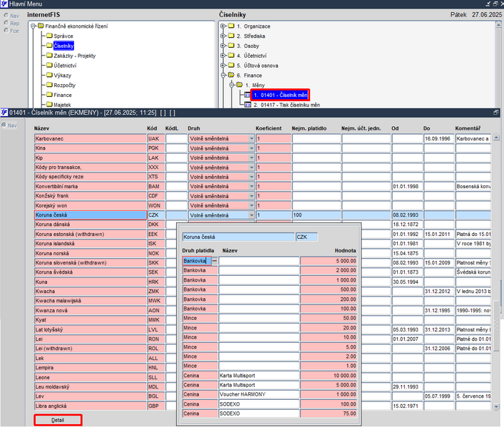504x427 pixels.
Task: Open the Rozpočty folder icon
Action: (49, 85)
